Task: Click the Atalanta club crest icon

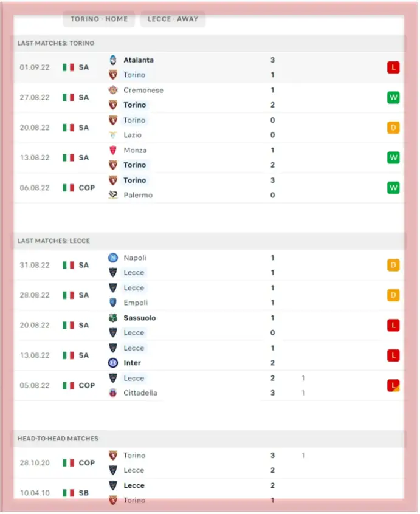Action: tap(112, 60)
